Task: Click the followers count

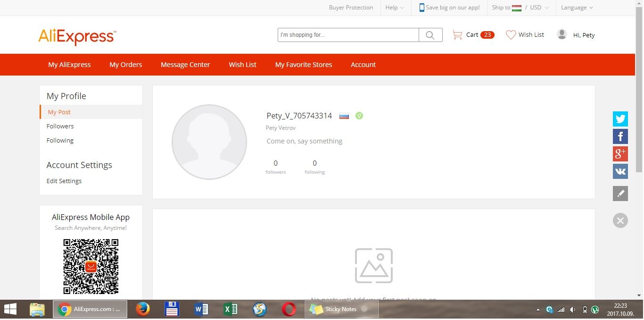Action: (x=276, y=163)
